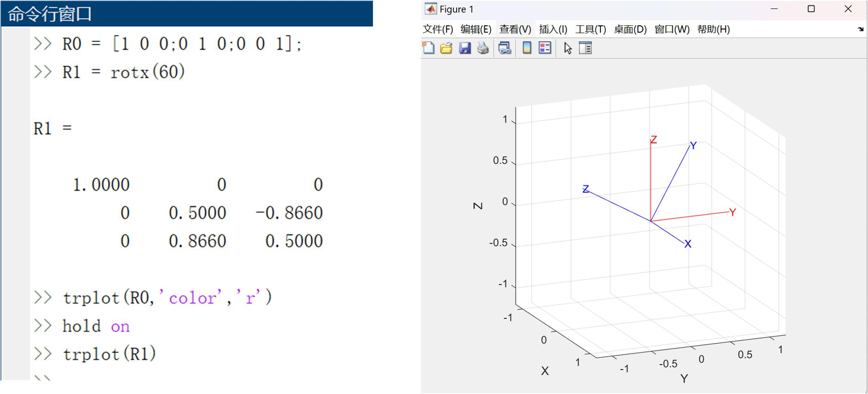868x394 pixels.
Task: Click the command line R0 = [1 0 0;0 1 0;0 0 1];
Action: [182, 44]
